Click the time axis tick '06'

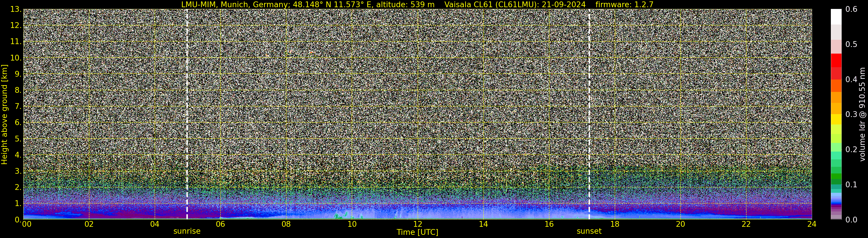click(x=220, y=224)
